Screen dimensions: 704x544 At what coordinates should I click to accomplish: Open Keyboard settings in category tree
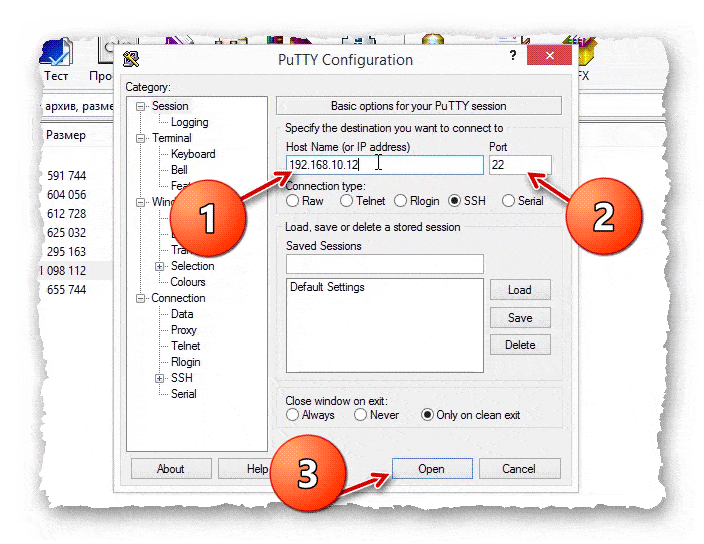(193, 154)
